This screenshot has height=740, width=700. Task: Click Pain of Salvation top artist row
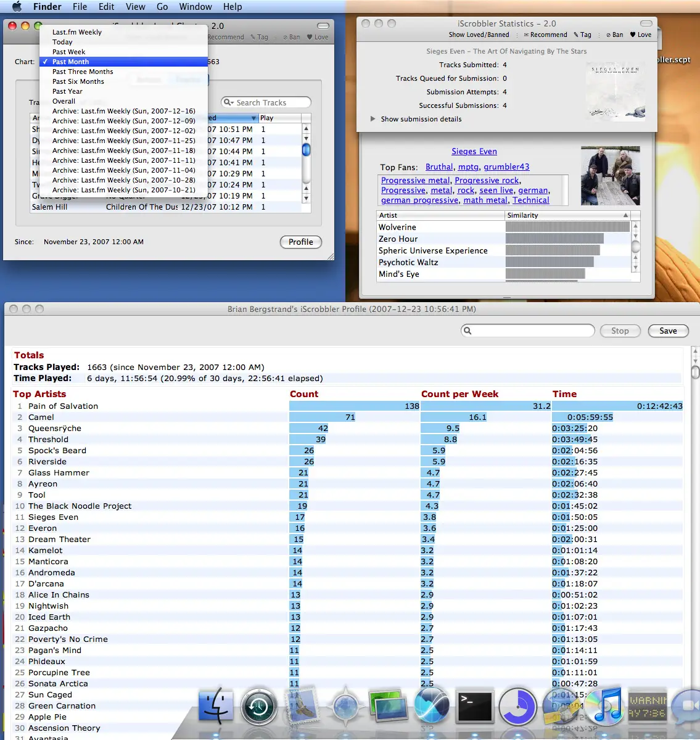(348, 406)
